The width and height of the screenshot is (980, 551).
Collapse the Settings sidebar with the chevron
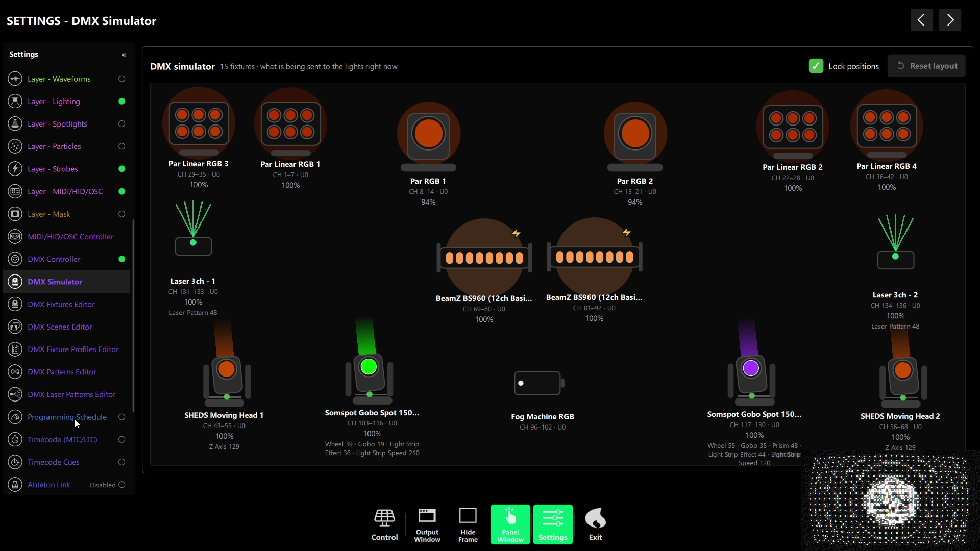(124, 55)
